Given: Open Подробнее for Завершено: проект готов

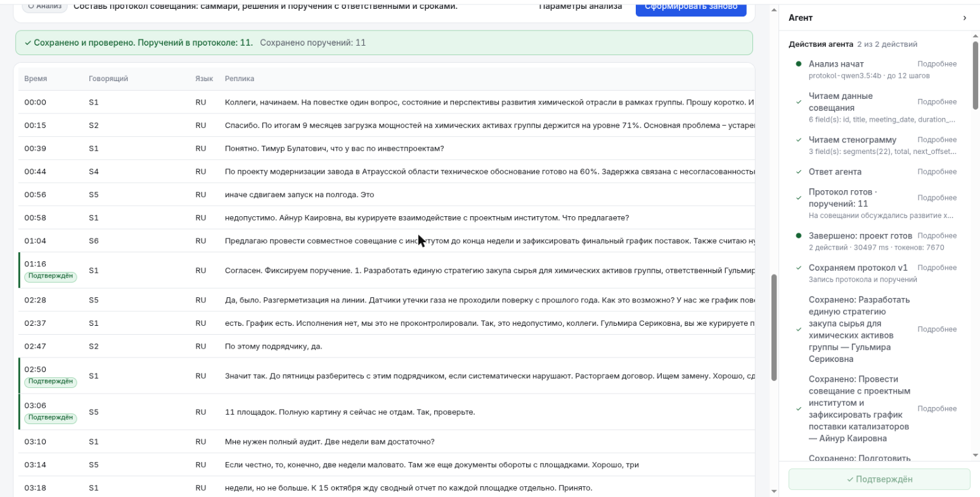Looking at the screenshot, I should click(x=937, y=236).
